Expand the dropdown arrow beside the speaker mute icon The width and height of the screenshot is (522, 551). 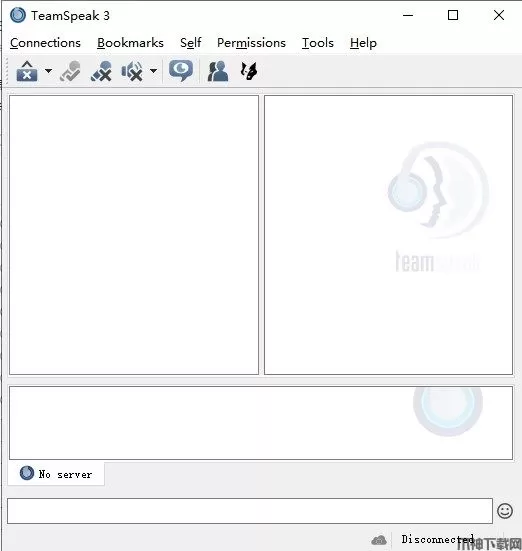pos(153,71)
